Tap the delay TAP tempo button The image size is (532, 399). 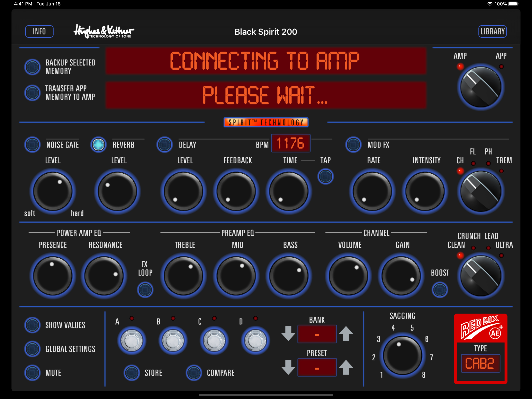pyautogui.click(x=325, y=176)
